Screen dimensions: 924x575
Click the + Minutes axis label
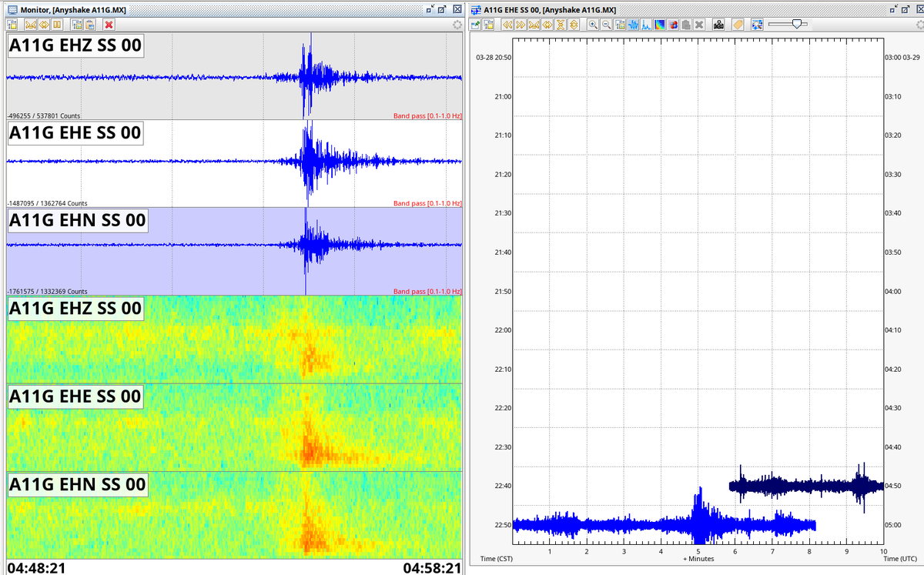(698, 558)
